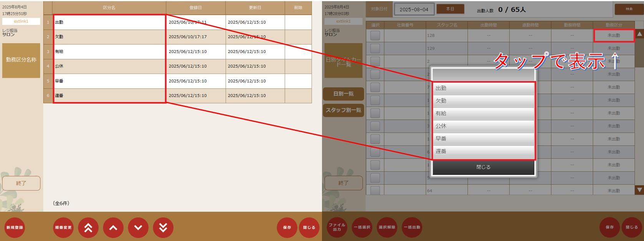The height and width of the screenshot is (241, 644).
Task: Choose 遅番 in the popup list
Action: (x=483, y=152)
